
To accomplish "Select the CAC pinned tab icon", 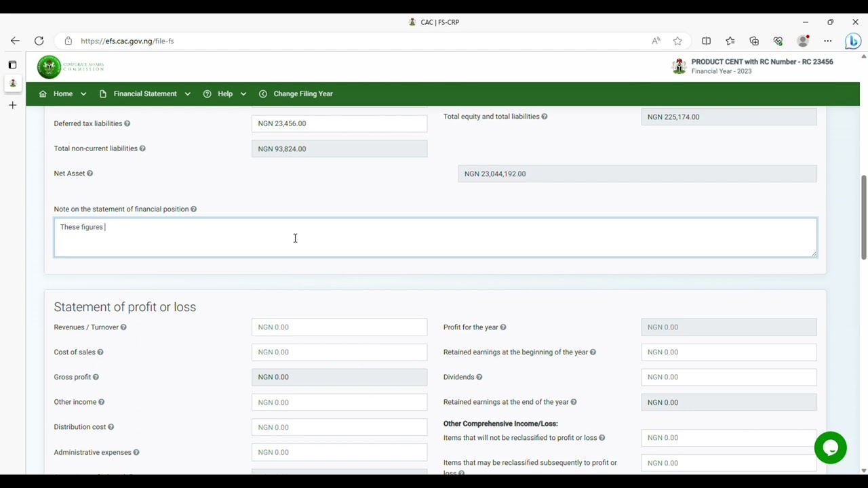I will pyautogui.click(x=12, y=83).
